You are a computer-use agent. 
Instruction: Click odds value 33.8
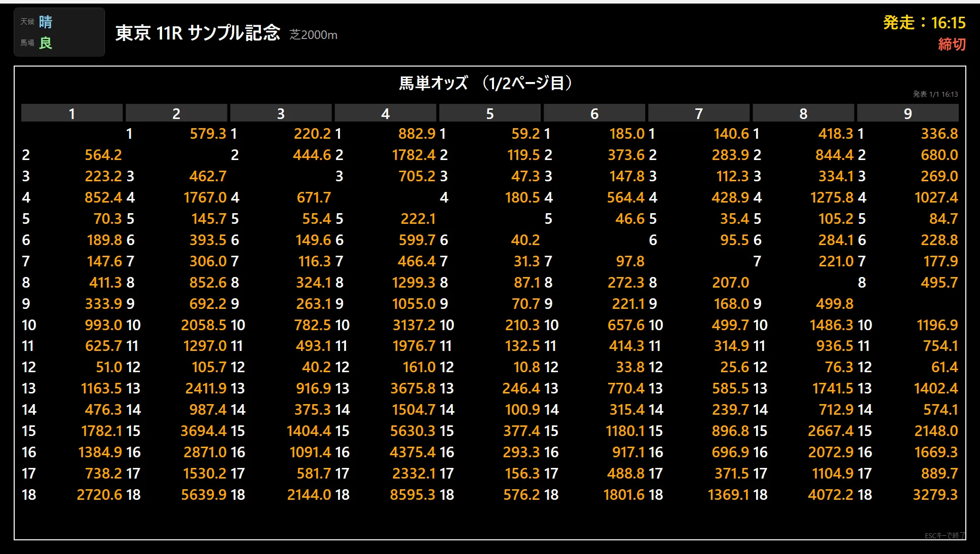pos(630,367)
